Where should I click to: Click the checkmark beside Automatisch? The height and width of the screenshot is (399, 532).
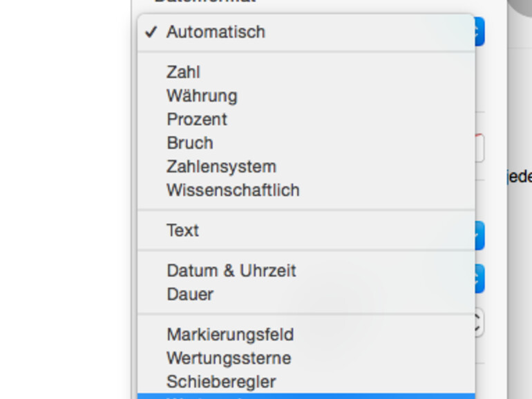151,32
